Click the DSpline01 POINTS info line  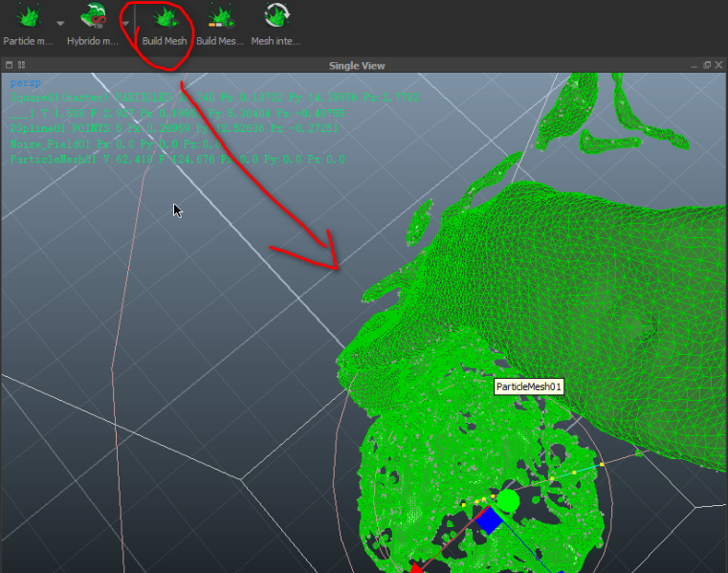(x=174, y=128)
